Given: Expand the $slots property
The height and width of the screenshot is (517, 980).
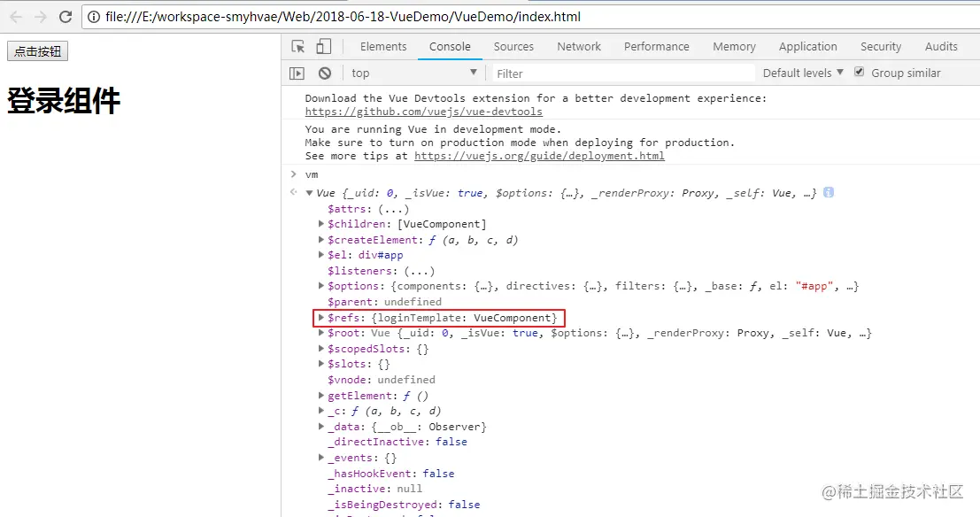Looking at the screenshot, I should point(321,364).
